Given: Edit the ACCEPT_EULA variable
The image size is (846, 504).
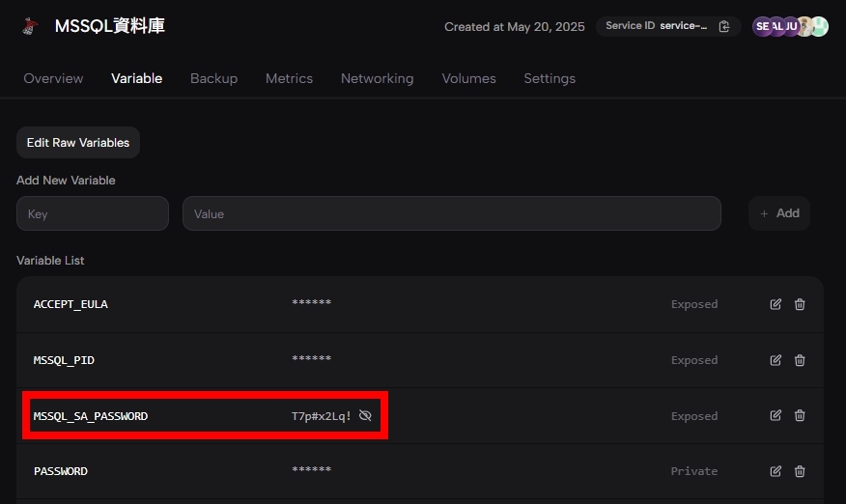Looking at the screenshot, I should tap(775, 304).
